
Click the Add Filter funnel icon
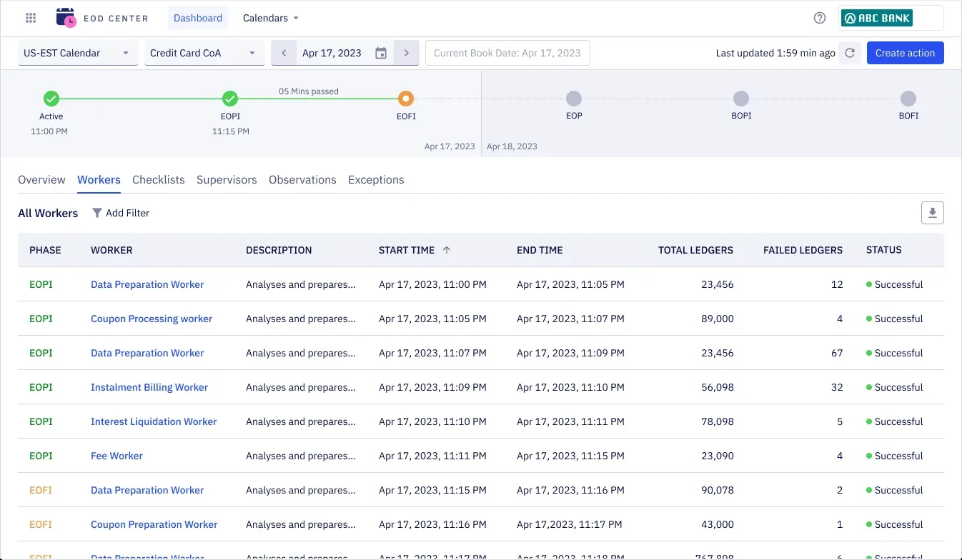(x=97, y=213)
